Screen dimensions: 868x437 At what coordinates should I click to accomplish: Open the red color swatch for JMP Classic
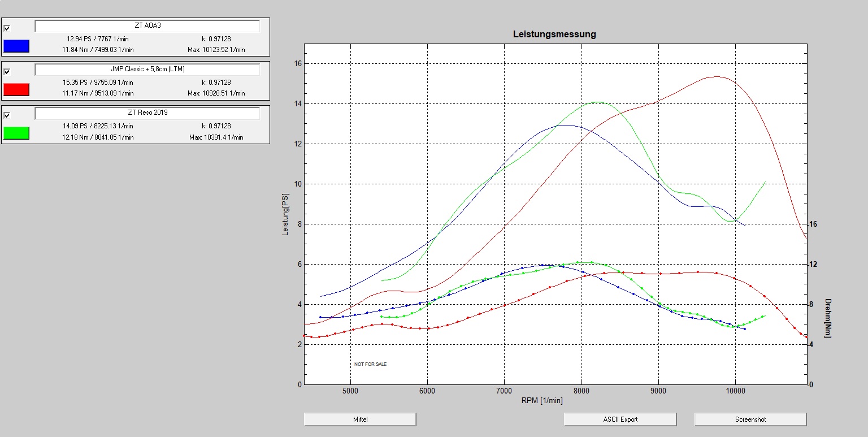pyautogui.click(x=16, y=89)
